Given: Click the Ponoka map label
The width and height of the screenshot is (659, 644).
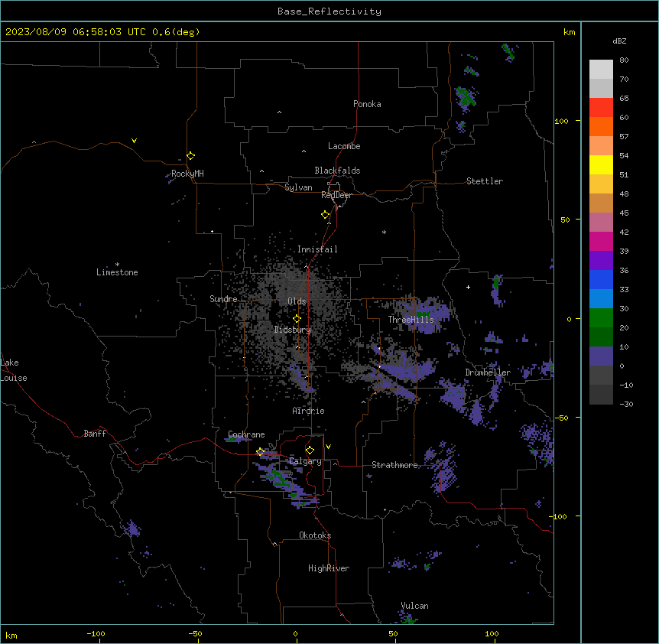Looking at the screenshot, I should coord(367,104).
